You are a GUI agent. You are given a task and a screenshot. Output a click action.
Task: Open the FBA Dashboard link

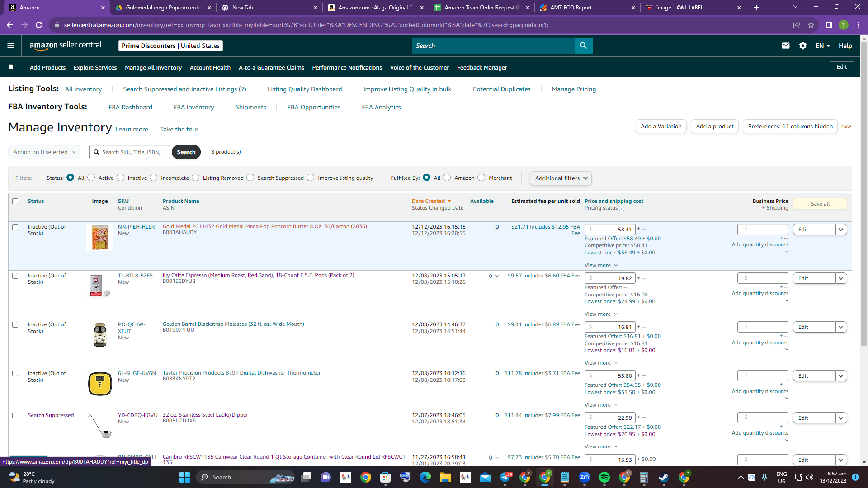click(x=130, y=107)
